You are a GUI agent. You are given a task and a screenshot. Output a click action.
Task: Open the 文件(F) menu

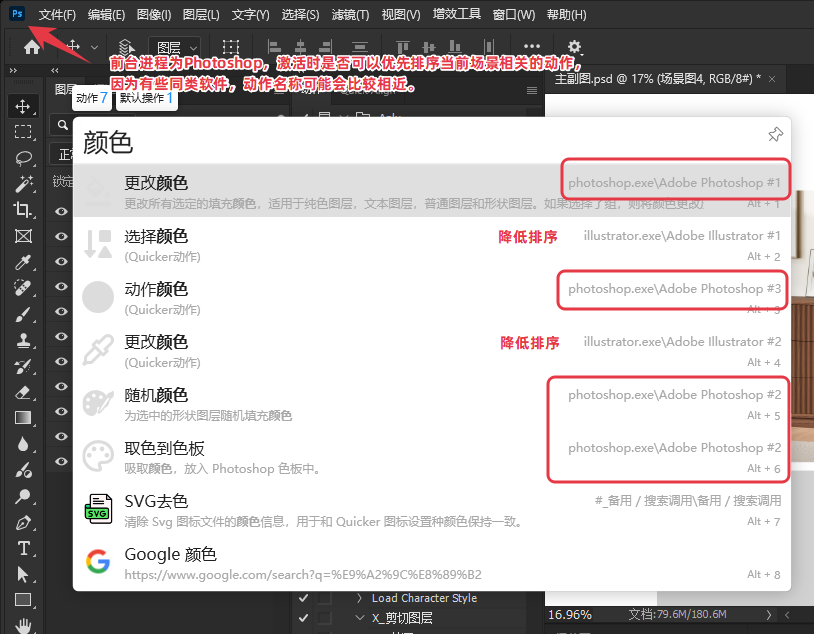57,15
